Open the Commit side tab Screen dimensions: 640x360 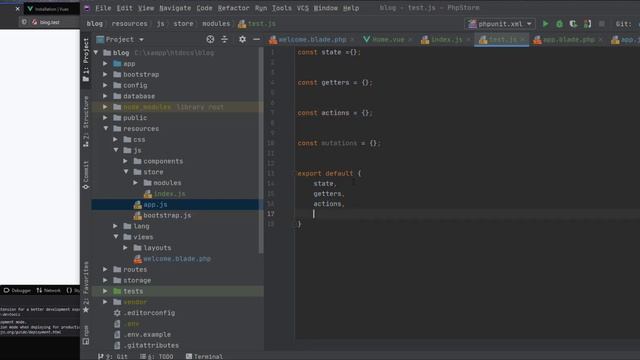tap(86, 175)
